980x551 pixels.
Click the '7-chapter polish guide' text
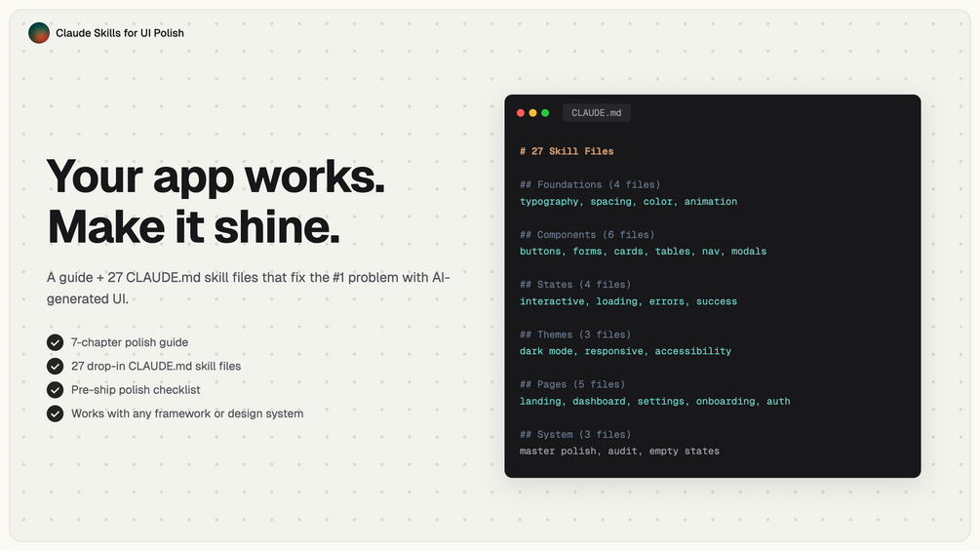pos(130,342)
